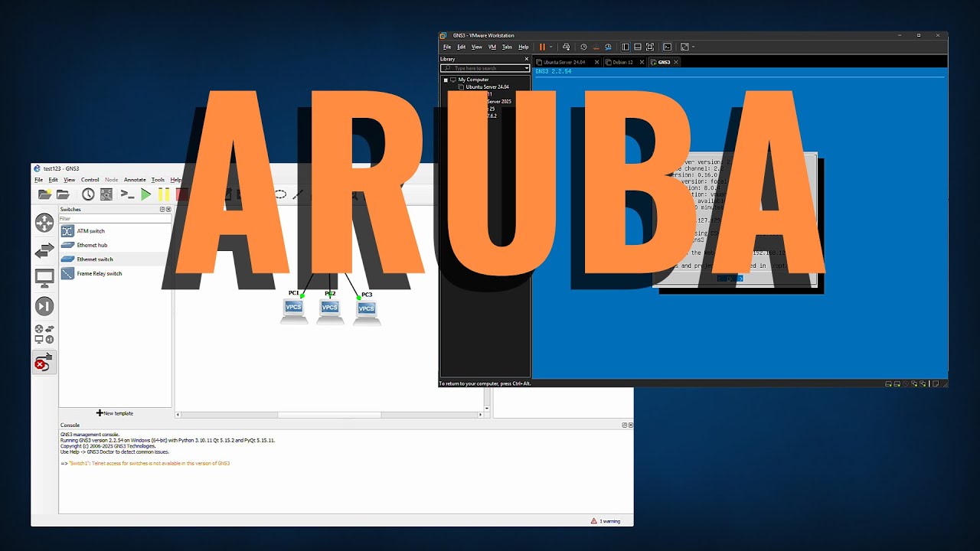Click the VMware suspend (pause) button

pos(542,47)
